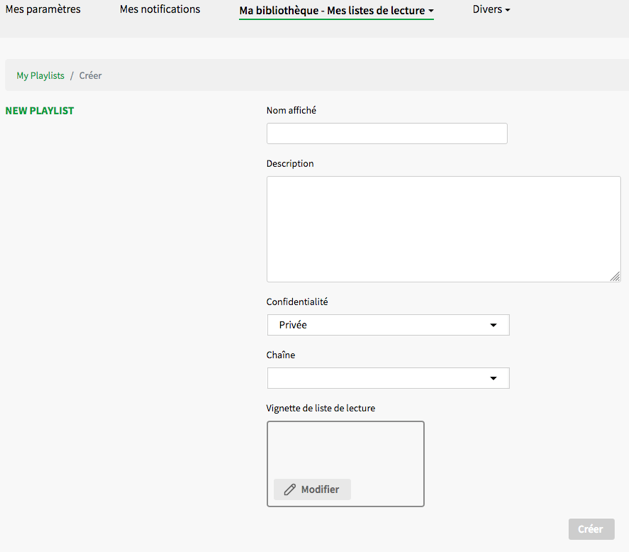629x552 pixels.
Task: Open the Confidentialité dropdown set to Privée
Action: coord(387,325)
